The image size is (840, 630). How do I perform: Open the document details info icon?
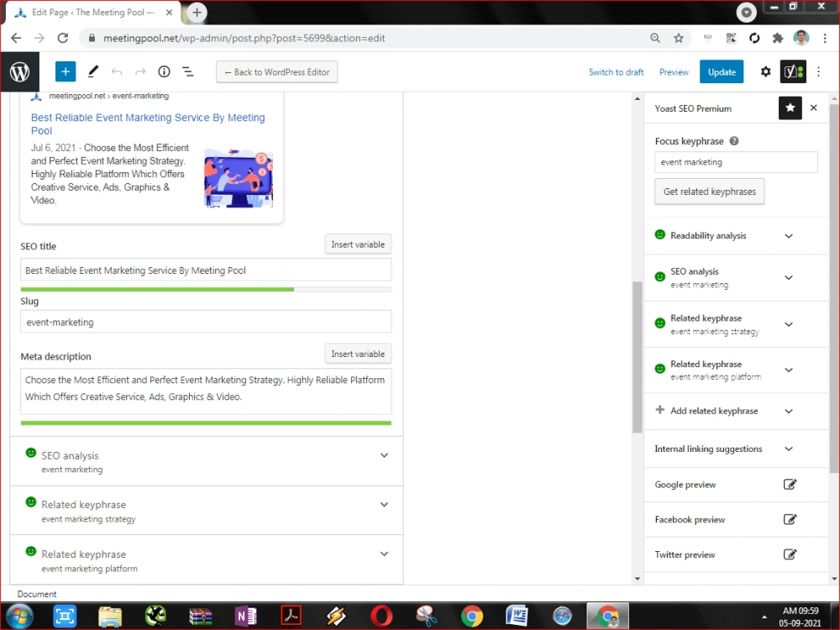coord(164,71)
